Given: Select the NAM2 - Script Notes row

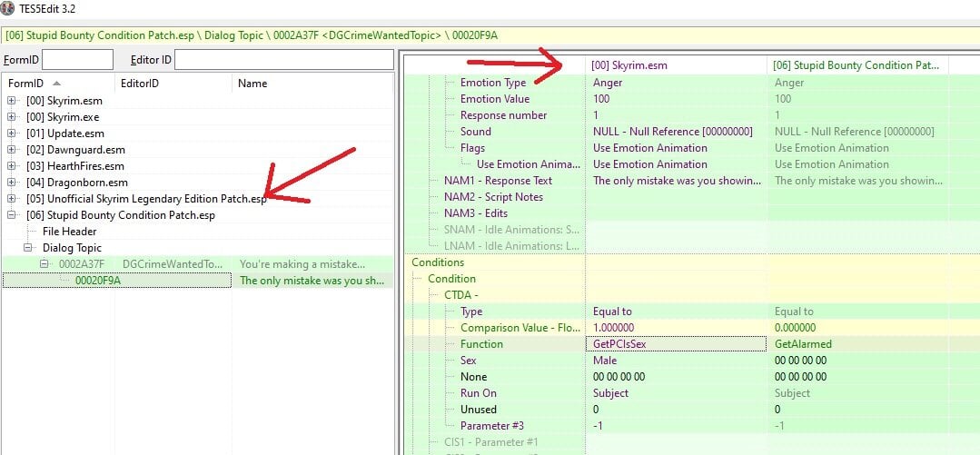Looking at the screenshot, I should tap(493, 197).
